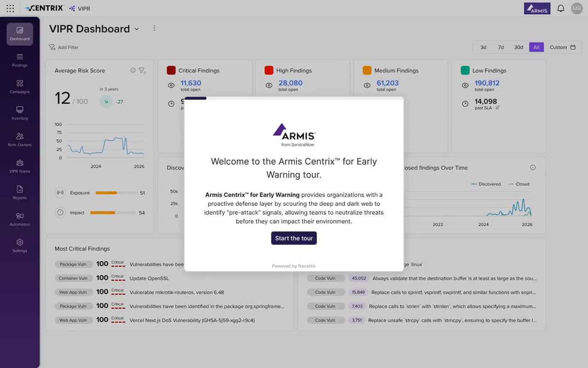Click the Critical Findings past SLA clock icon

(171, 104)
